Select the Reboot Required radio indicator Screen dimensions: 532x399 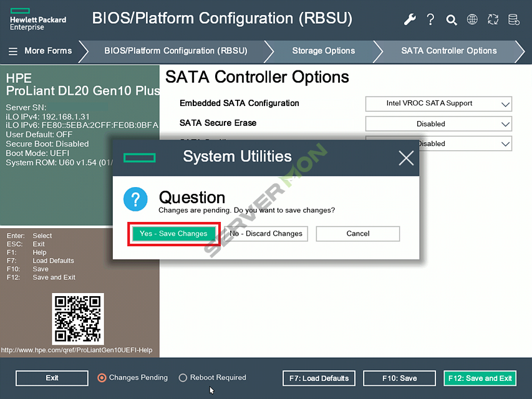pyautogui.click(x=183, y=378)
